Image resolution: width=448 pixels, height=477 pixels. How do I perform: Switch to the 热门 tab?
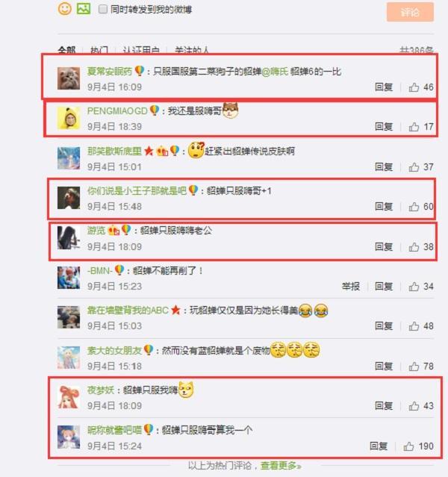coord(99,50)
